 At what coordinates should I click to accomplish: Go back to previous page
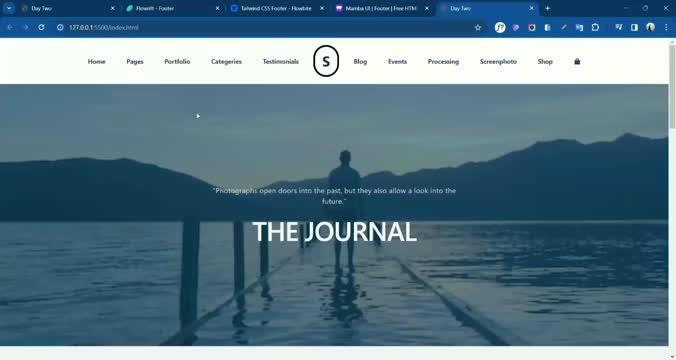(9, 28)
